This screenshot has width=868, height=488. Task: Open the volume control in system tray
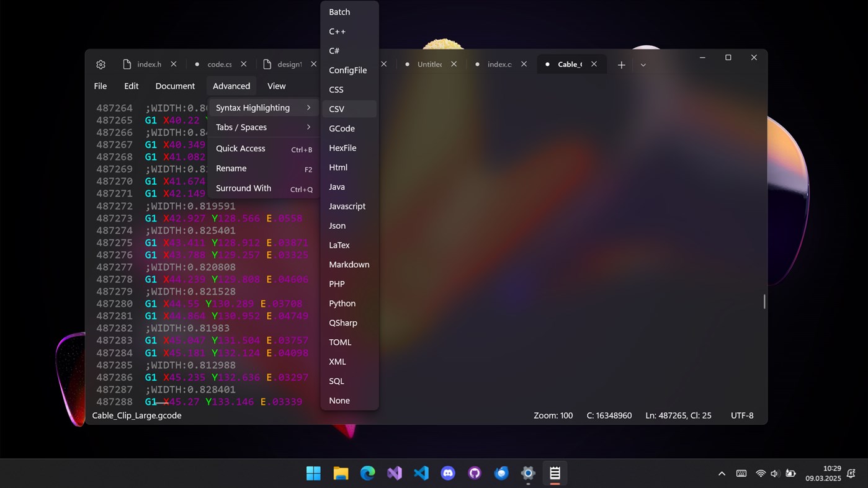(774, 474)
